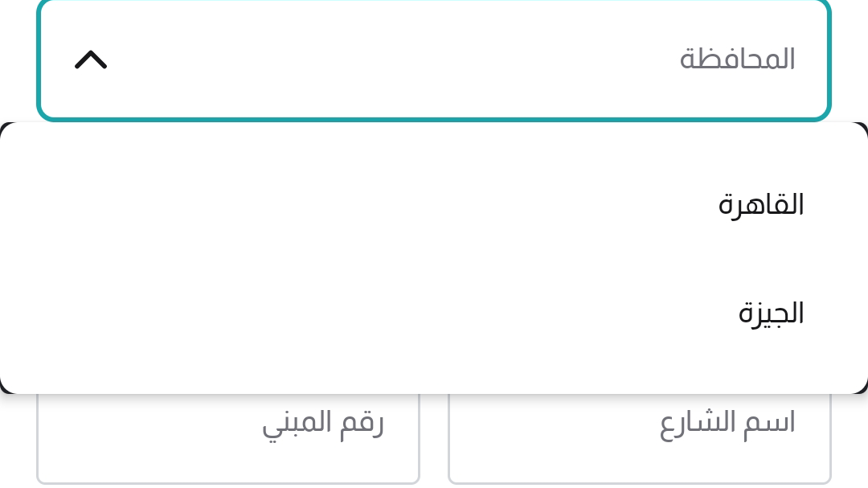Focus the building number field

(228, 438)
